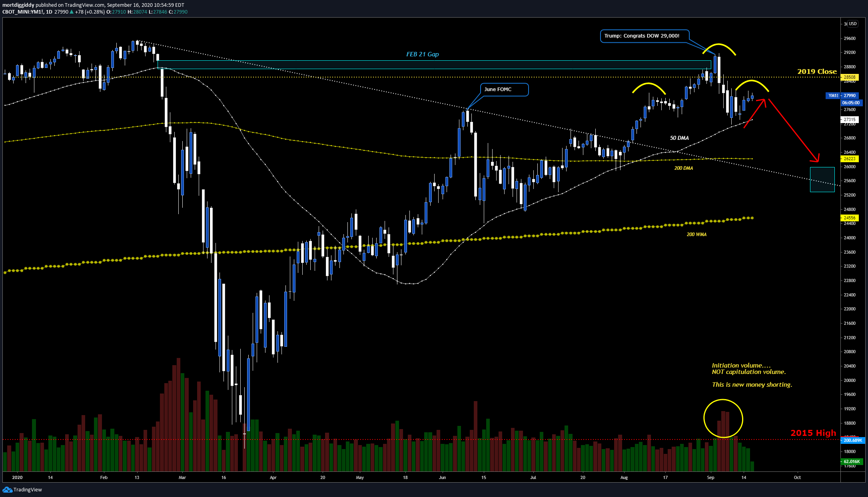Click 29600 on the price axis
The image size is (868, 497).
click(850, 38)
